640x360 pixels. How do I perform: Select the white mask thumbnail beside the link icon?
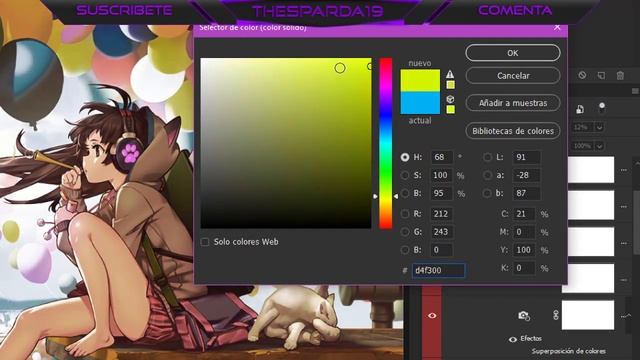pyautogui.click(x=588, y=315)
